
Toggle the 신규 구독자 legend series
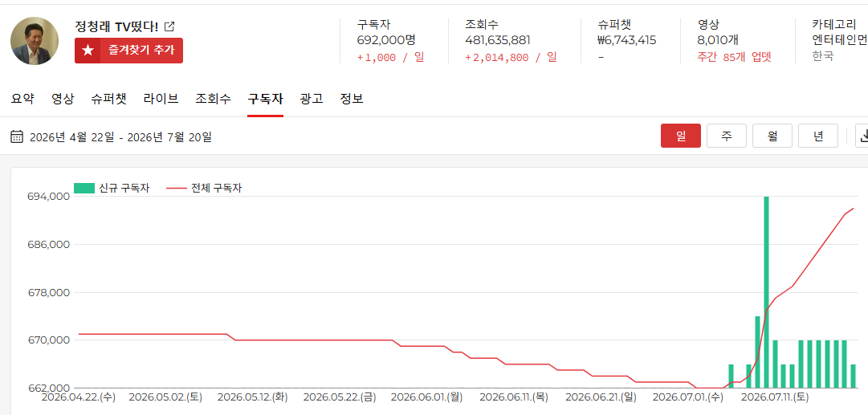112,188
